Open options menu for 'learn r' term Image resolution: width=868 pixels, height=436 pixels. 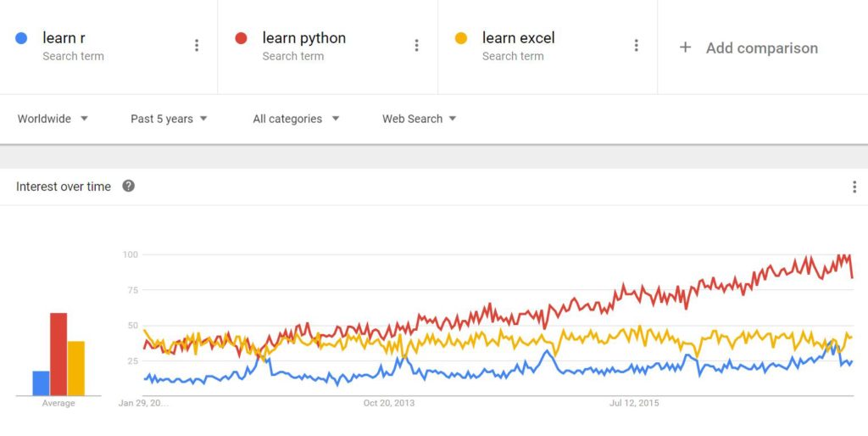click(x=197, y=46)
